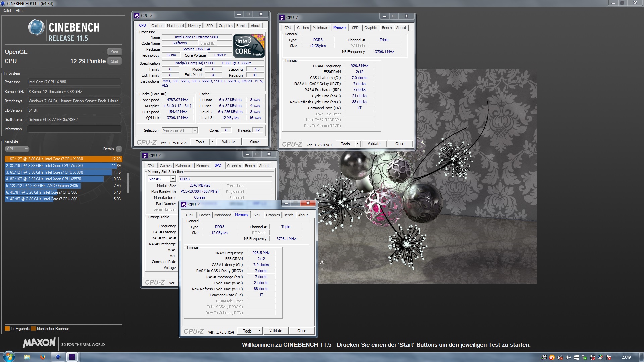
Task: Click Close in top-right CPU-Z Memory window
Action: pyautogui.click(x=400, y=144)
